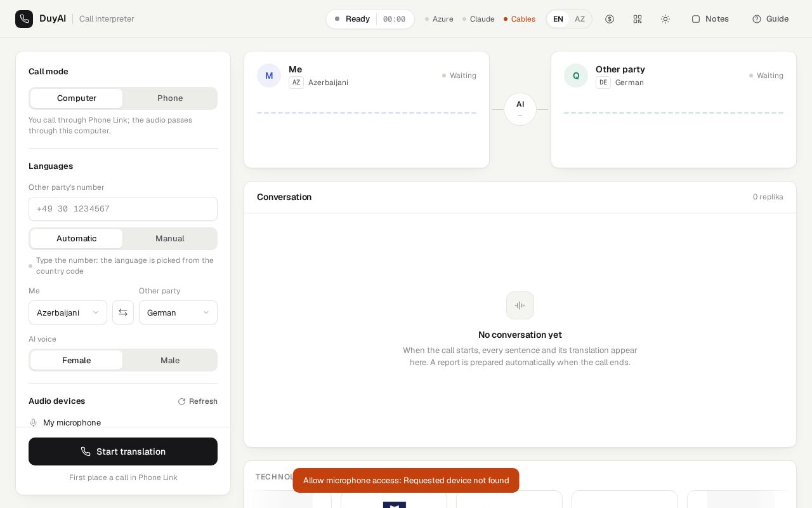Select Manual language selection

(170, 239)
